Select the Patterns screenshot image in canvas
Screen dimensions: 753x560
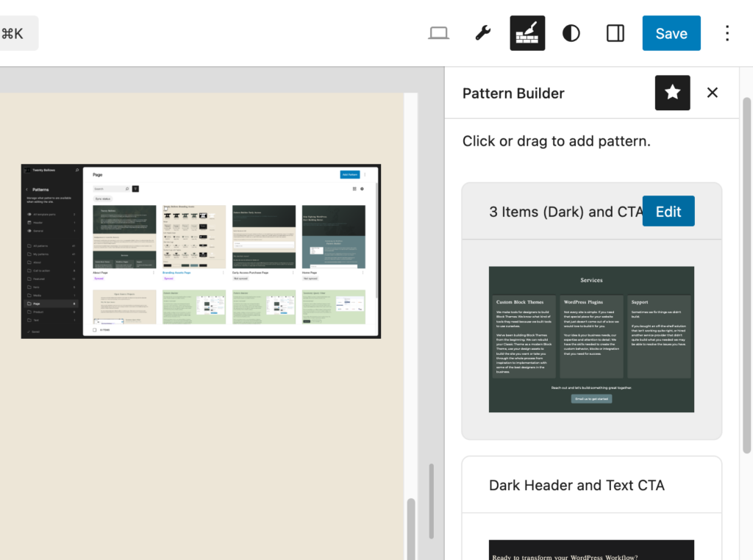[x=201, y=251]
